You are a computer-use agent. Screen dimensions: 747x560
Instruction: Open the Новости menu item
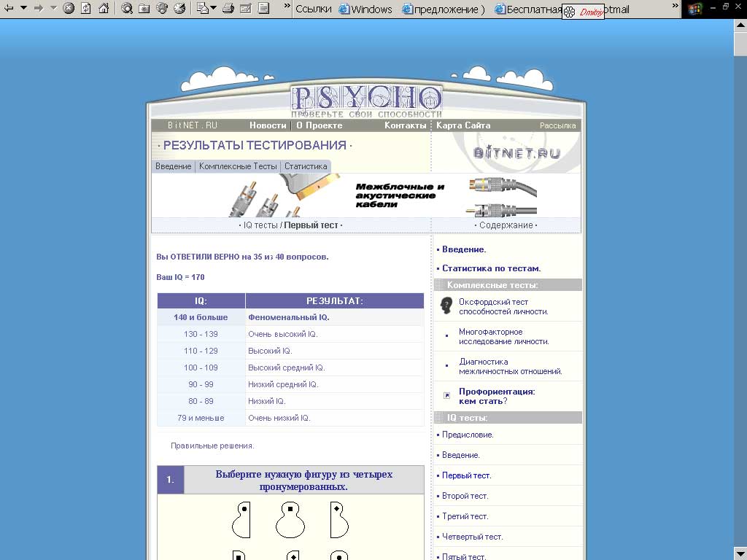268,125
